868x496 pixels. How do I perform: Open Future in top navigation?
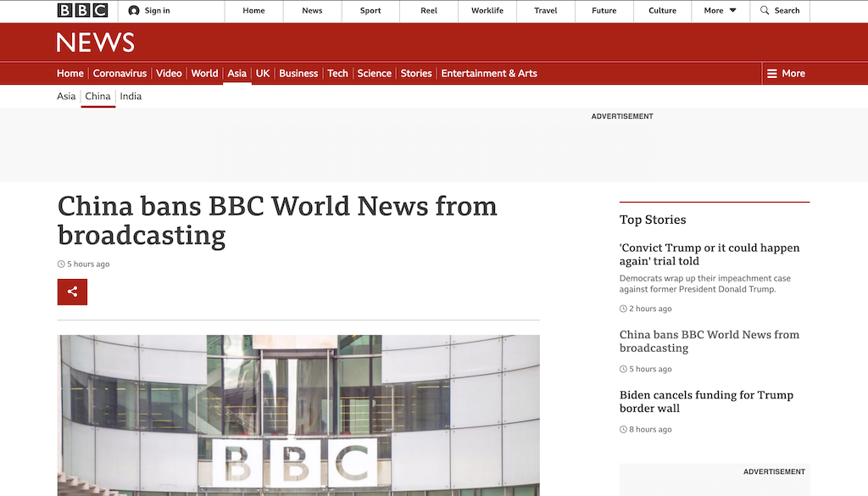click(x=604, y=10)
